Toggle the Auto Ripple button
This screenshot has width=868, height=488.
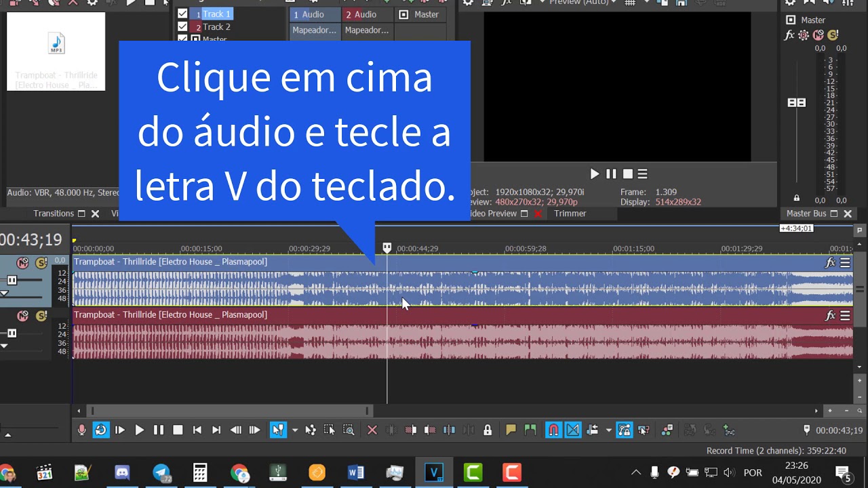coord(593,430)
